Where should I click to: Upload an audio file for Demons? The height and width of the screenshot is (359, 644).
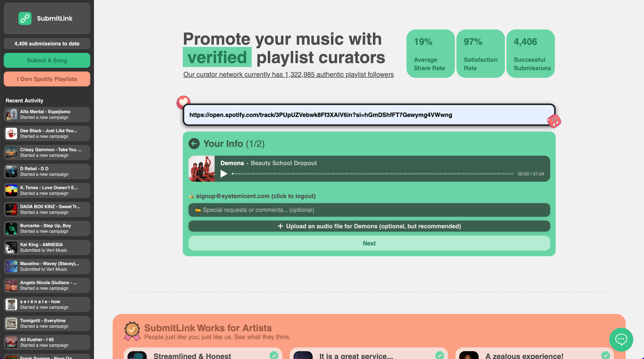pyautogui.click(x=369, y=226)
